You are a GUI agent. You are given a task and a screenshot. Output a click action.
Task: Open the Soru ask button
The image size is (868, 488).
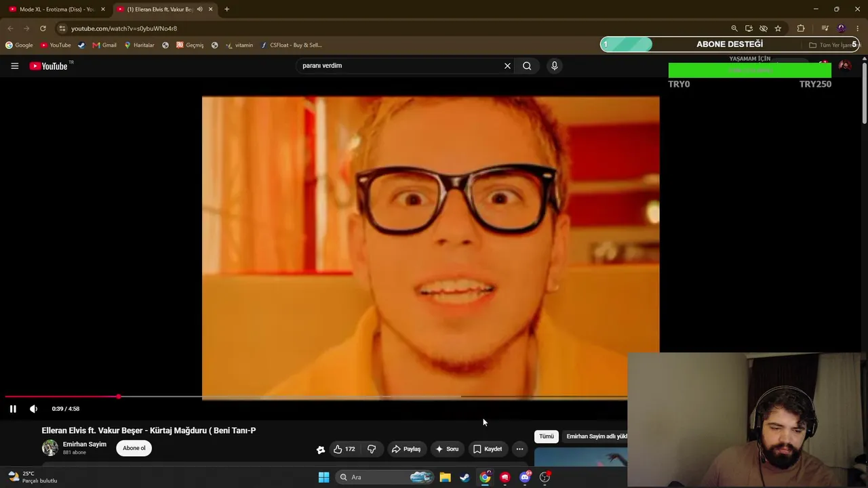447,449
